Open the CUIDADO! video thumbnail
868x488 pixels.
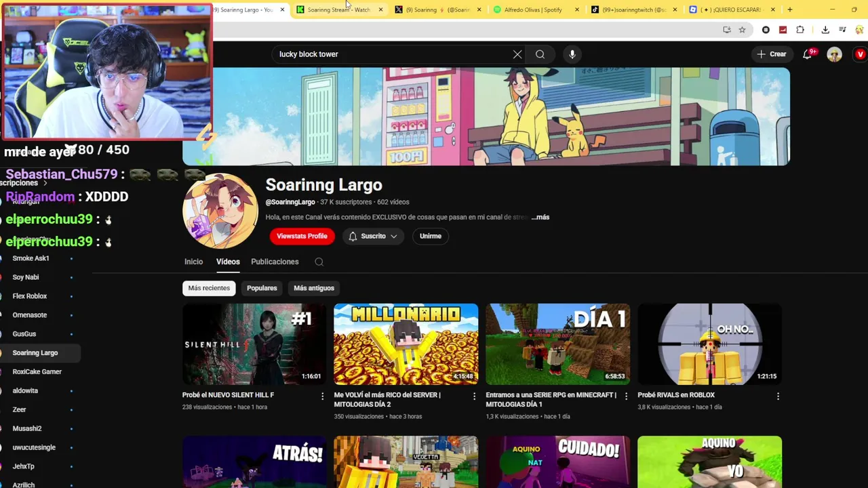click(557, 462)
